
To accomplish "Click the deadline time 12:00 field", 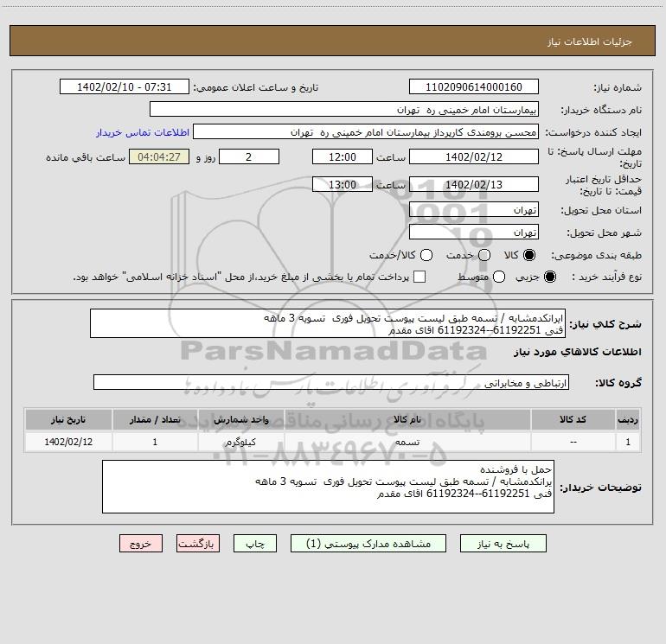I will click(x=343, y=156).
